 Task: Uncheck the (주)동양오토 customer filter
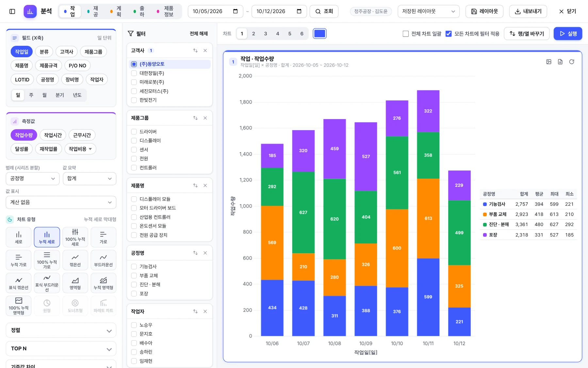point(134,64)
